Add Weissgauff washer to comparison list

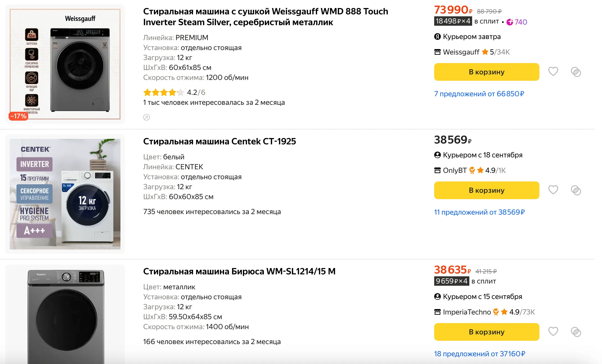coord(576,72)
